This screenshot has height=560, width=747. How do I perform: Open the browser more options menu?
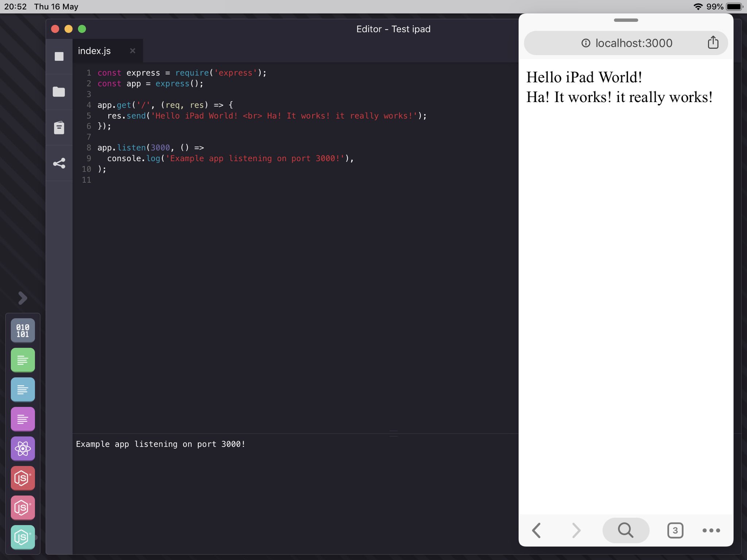click(x=711, y=530)
